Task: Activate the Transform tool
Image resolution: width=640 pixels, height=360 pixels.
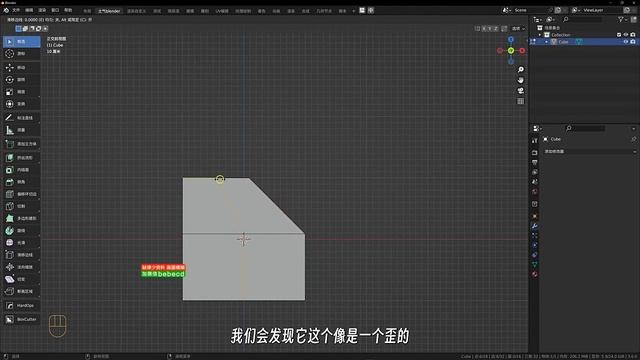Action: click(22, 104)
